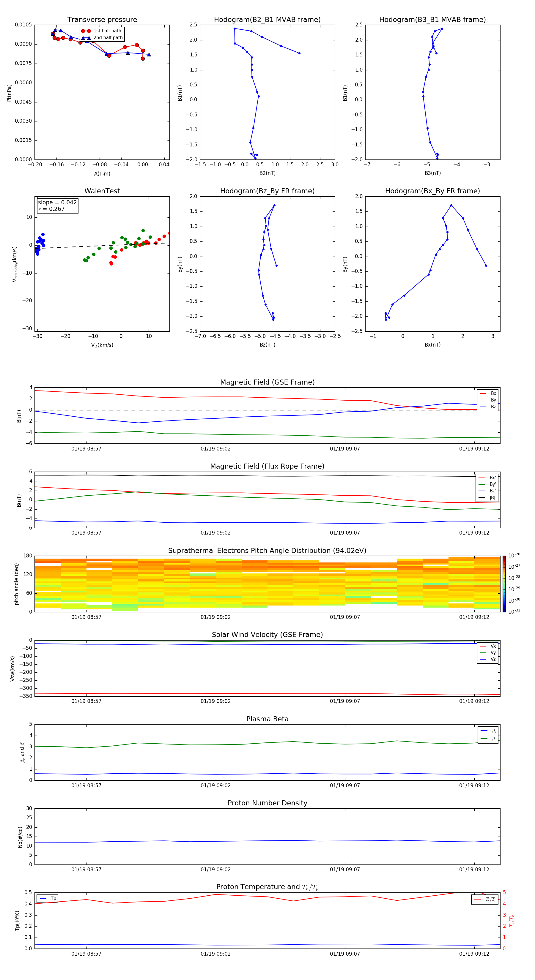Click the 'Magnetic Field (GSE Frame)' title
535x980 pixels.
click(x=267, y=382)
